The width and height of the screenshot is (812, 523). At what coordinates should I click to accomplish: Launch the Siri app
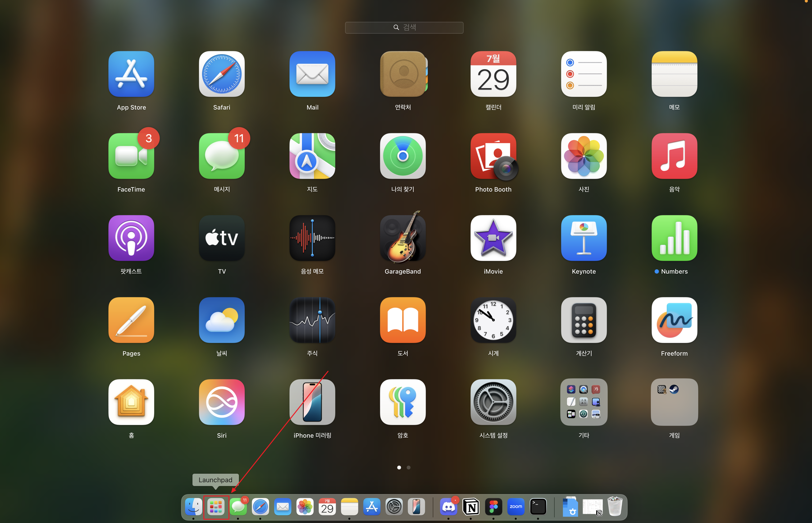[x=221, y=402]
